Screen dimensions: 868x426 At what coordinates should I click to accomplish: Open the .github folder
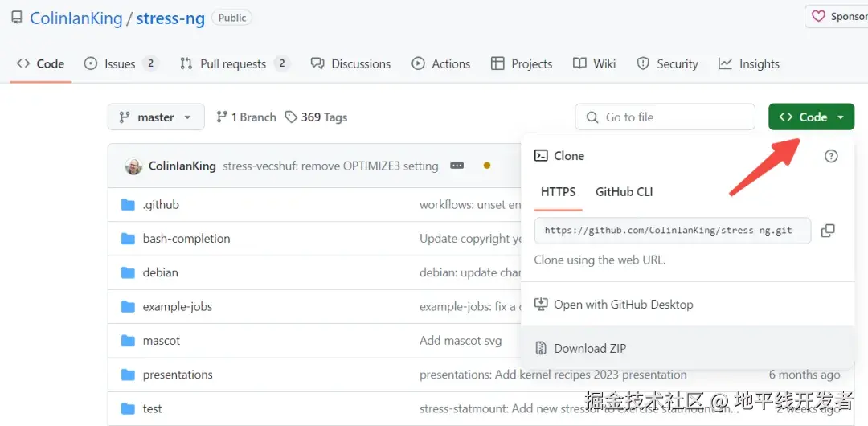[161, 204]
